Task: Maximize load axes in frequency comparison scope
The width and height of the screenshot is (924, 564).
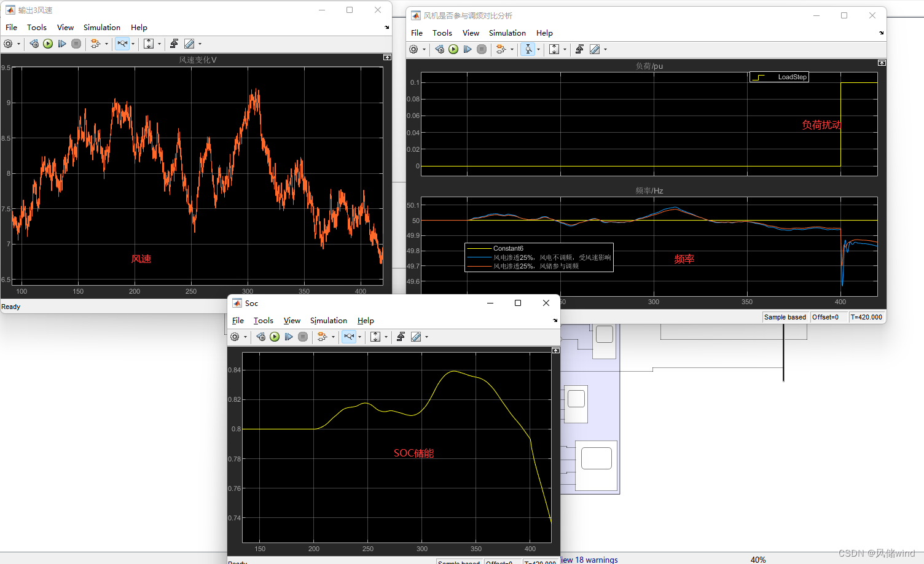Action: click(882, 63)
